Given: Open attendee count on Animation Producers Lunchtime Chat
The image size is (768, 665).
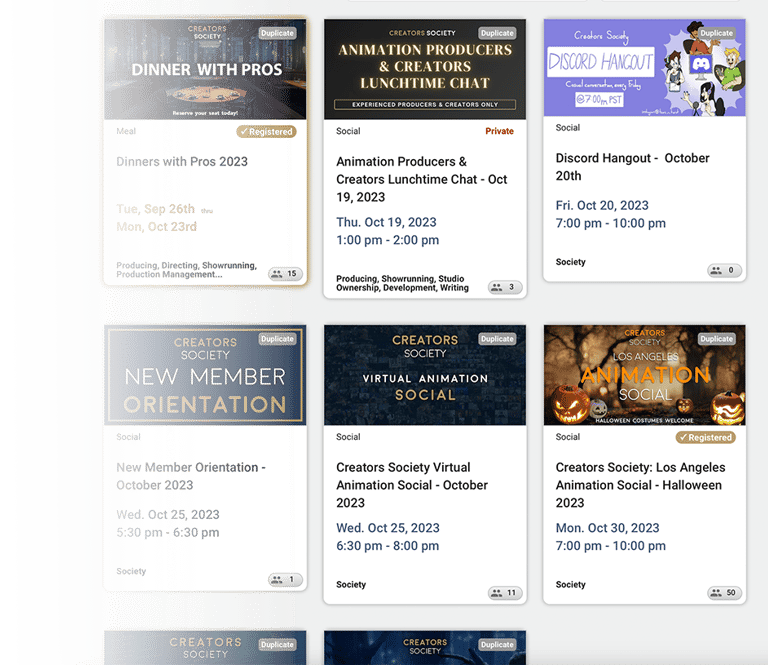Looking at the screenshot, I should pos(505,287).
